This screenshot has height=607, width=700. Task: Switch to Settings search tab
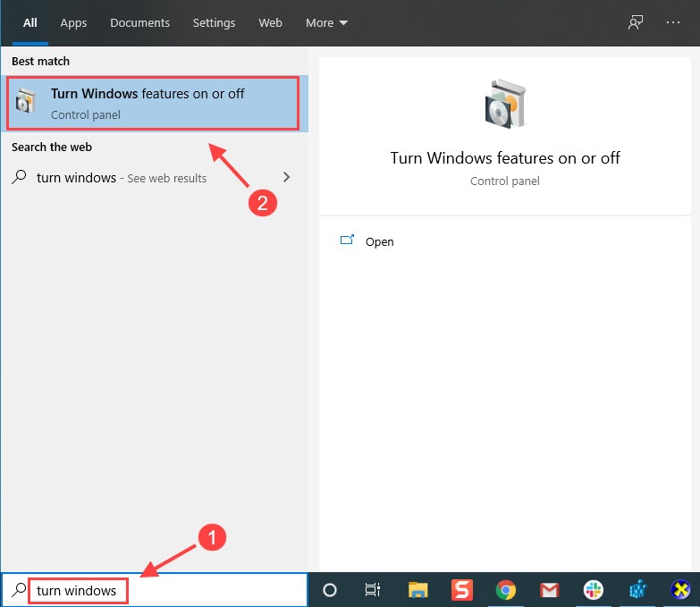click(214, 22)
